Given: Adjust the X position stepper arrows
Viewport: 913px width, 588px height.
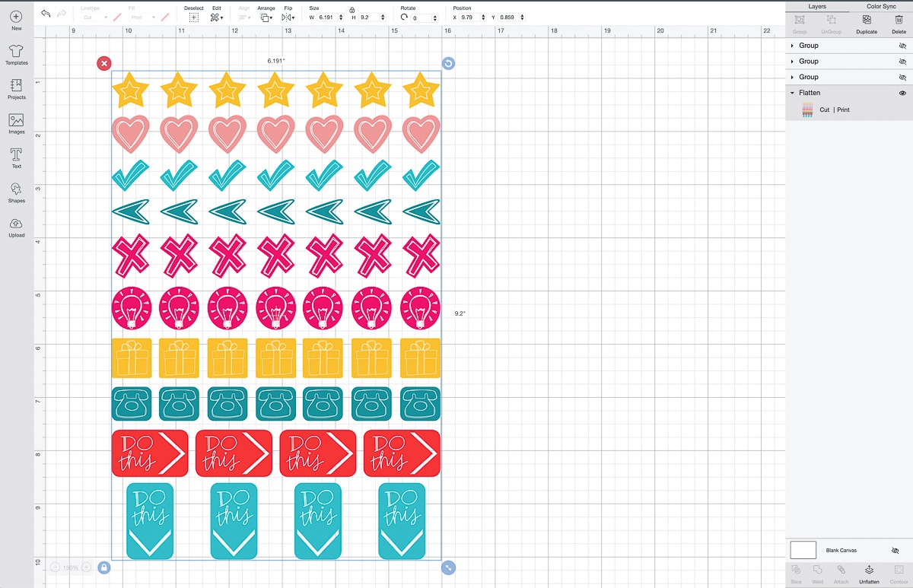Looking at the screenshot, I should [x=484, y=17].
